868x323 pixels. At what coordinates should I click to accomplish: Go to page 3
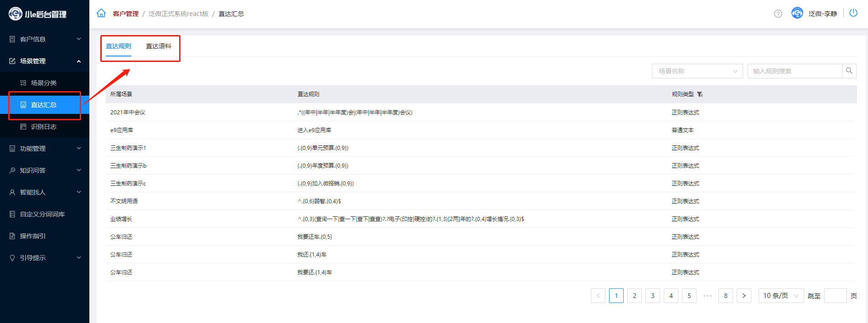tap(653, 296)
